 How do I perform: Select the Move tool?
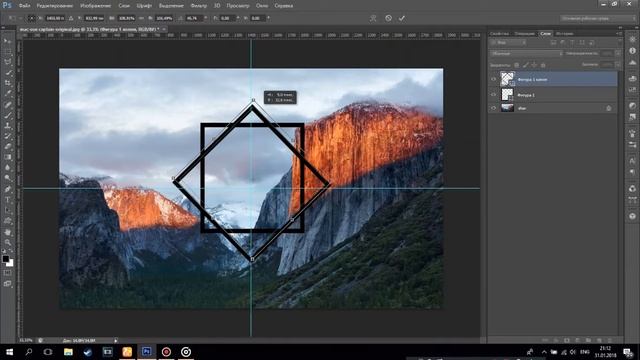7,41
